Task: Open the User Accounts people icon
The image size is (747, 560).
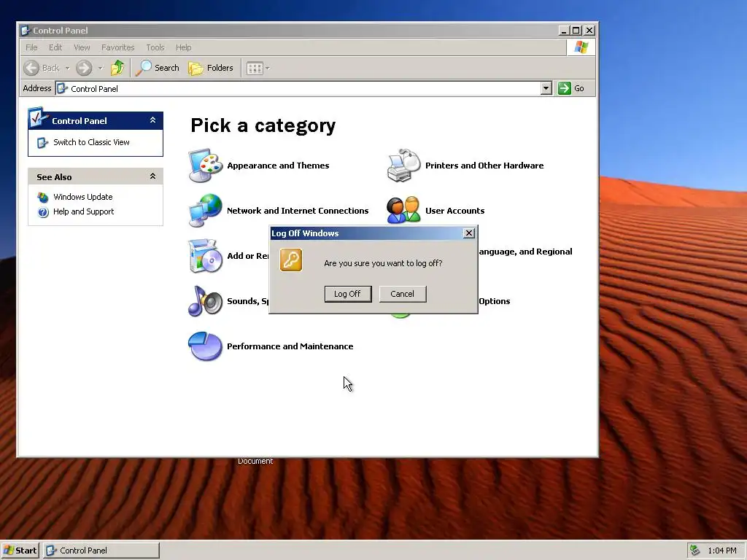Action: pos(404,211)
